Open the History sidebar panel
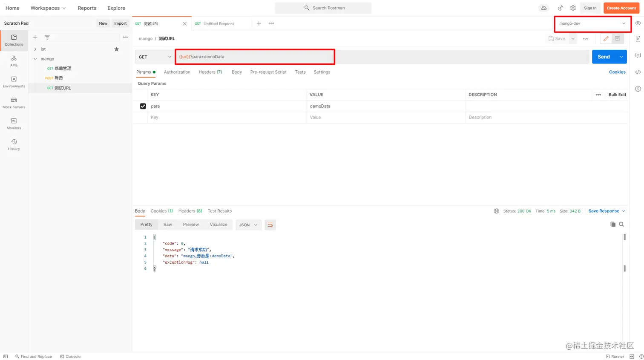644x360 pixels. coord(14,145)
